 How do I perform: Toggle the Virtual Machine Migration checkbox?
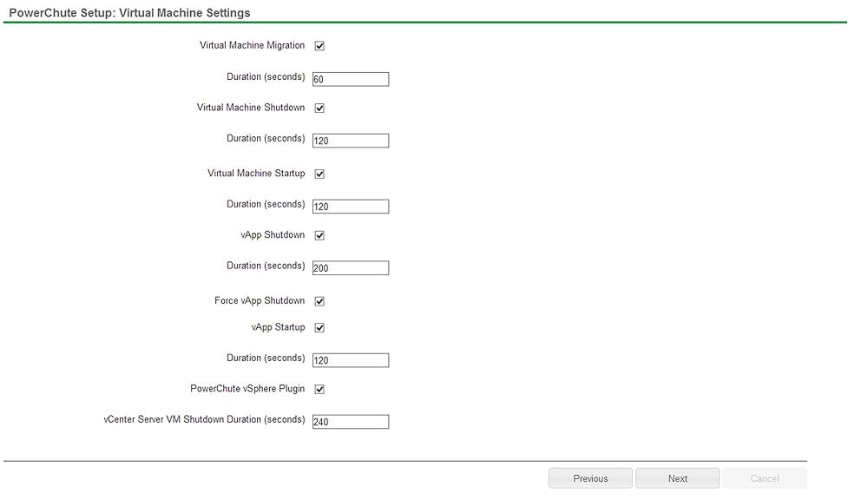[x=319, y=46]
